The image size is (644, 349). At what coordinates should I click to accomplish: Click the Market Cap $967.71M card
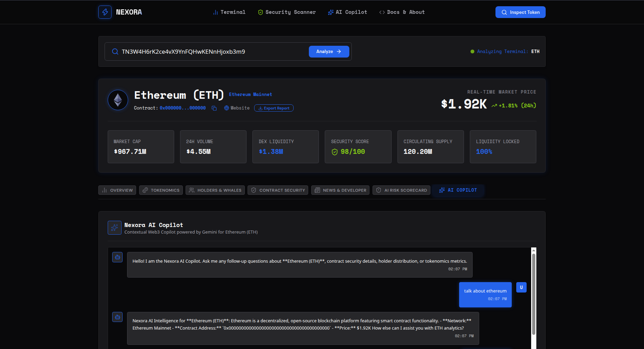click(x=141, y=147)
